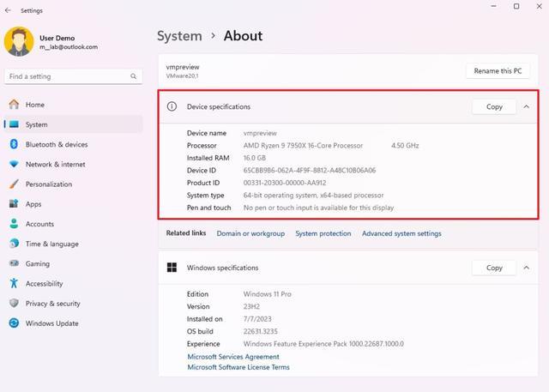Click the 4.50 GHz processor speed
Screen dimensions: 549x392
tap(405, 146)
